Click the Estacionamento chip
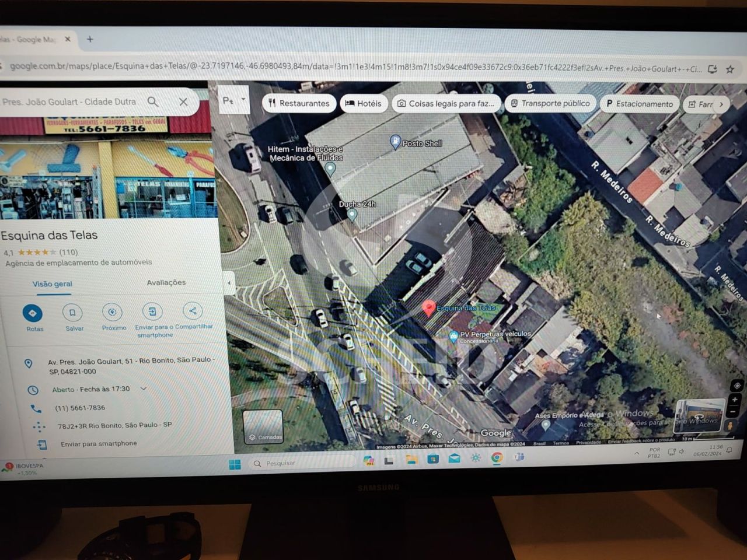This screenshot has height=560, width=747. point(640,104)
